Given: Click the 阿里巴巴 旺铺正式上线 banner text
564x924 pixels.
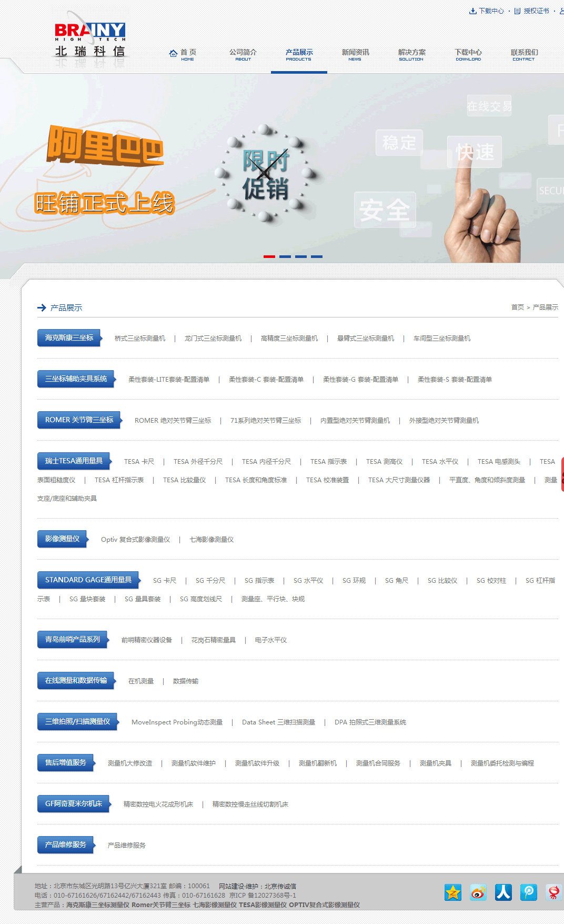Looking at the screenshot, I should (x=105, y=170).
